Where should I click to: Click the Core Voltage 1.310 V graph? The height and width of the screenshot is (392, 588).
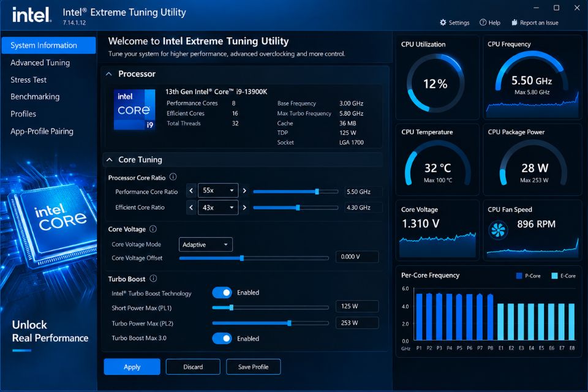(x=437, y=244)
